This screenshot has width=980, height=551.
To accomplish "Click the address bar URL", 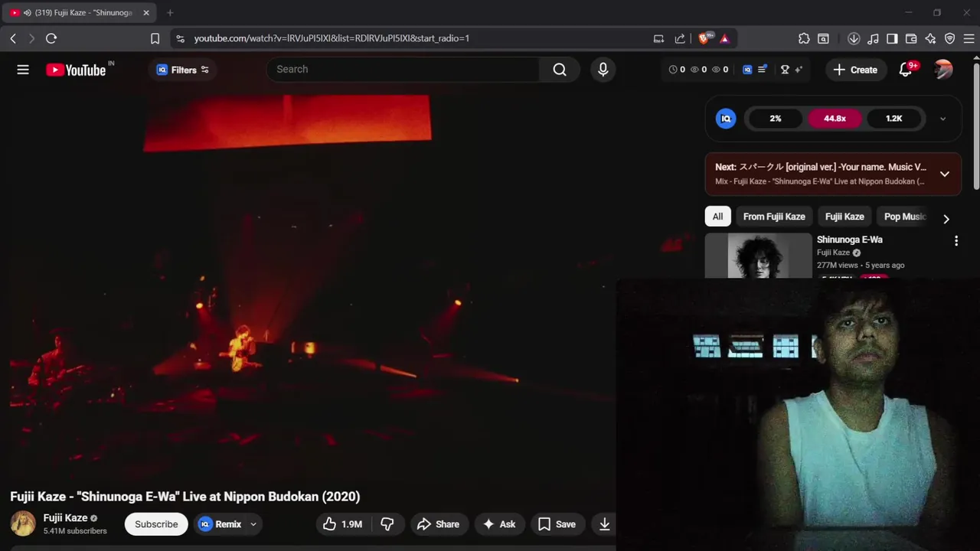I will (x=332, y=38).
